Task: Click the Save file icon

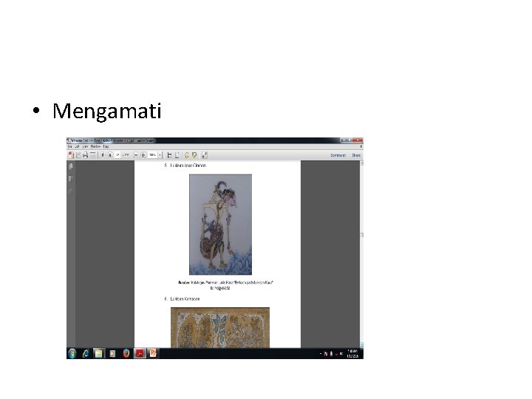Action: 78,155
